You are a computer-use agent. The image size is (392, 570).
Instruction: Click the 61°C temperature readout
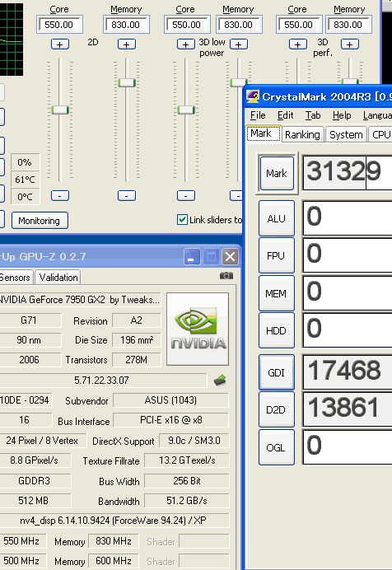(25, 180)
